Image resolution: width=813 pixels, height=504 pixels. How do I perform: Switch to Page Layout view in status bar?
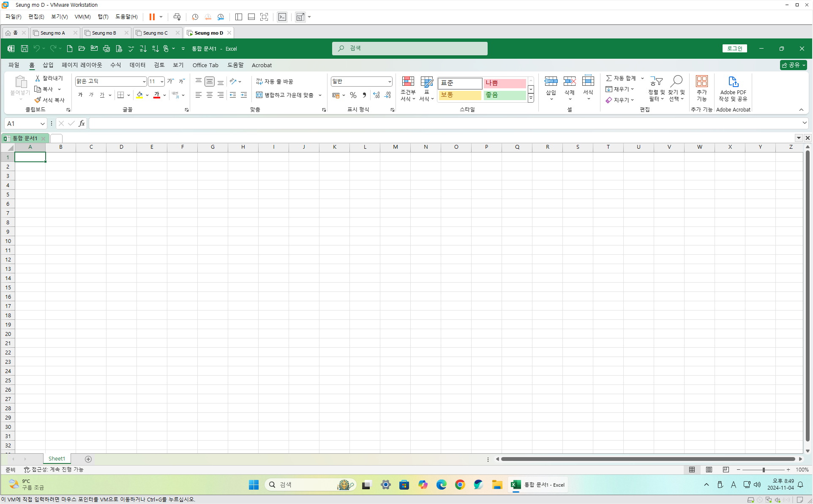[709, 469]
